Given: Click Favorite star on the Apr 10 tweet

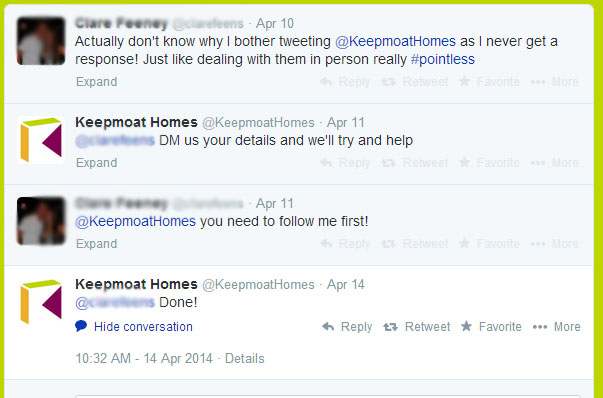Looking at the screenshot, I should click(x=464, y=81).
